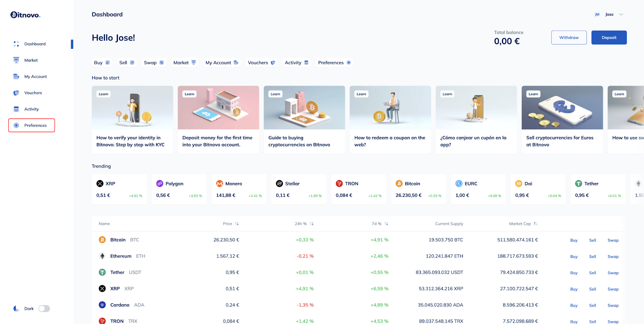Click the Dashboard sidebar icon
644x324 pixels.
16,44
